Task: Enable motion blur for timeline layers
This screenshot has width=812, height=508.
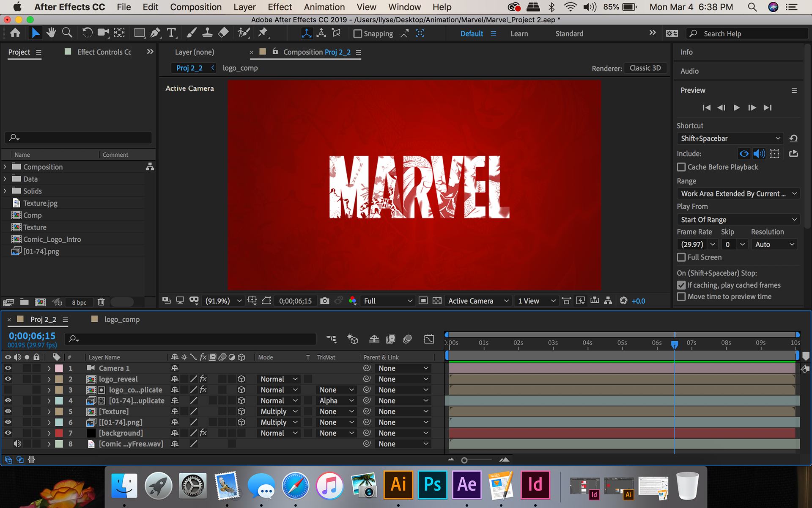Action: click(407, 339)
